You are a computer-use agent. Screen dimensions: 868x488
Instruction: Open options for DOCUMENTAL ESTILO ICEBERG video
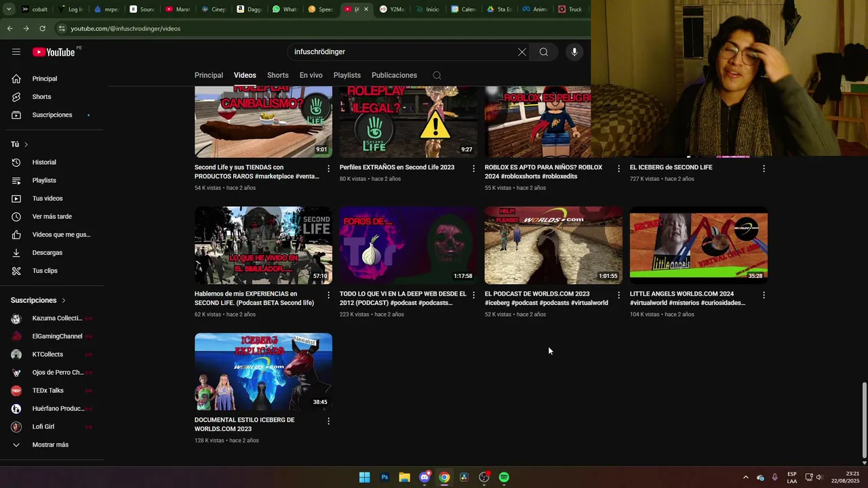tap(329, 421)
